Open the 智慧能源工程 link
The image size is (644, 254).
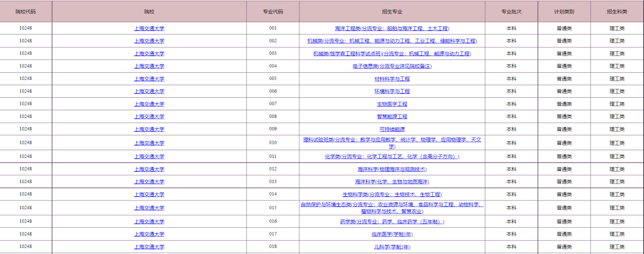(x=392, y=117)
